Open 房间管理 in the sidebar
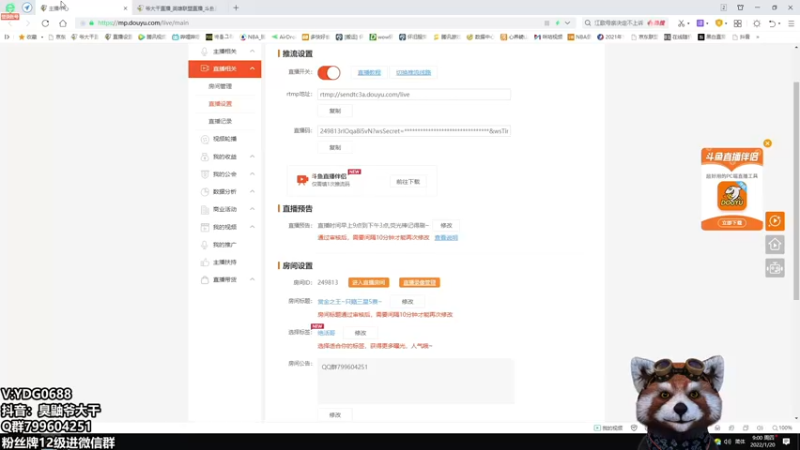This screenshot has width=800, height=450. coord(220,86)
